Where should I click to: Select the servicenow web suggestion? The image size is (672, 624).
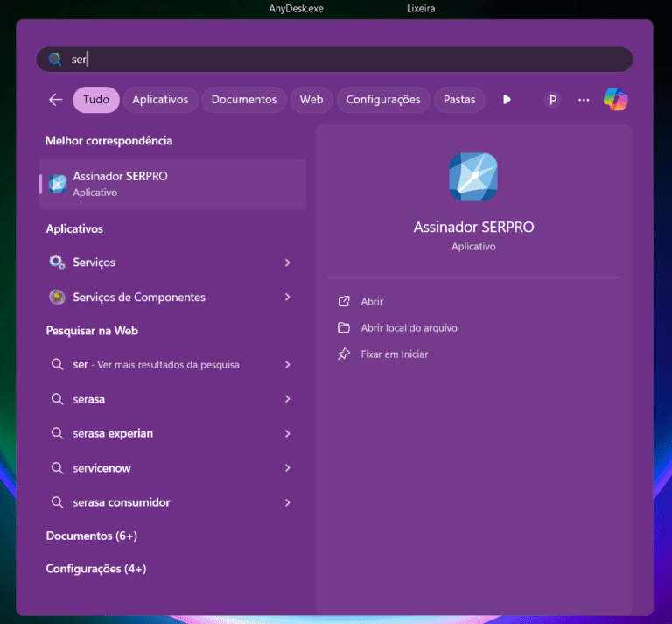tap(102, 468)
